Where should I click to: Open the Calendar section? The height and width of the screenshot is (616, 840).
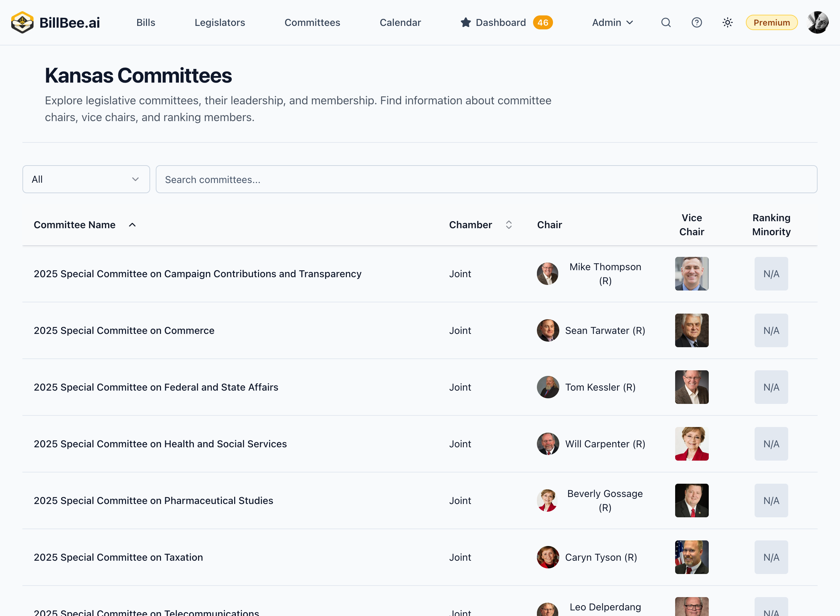[400, 22]
